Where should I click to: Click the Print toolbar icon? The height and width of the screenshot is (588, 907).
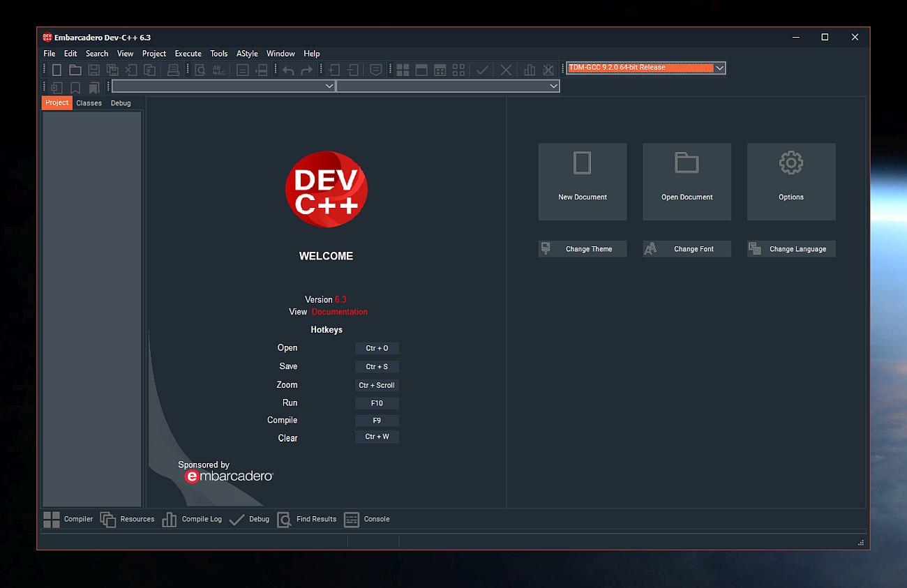click(x=173, y=70)
